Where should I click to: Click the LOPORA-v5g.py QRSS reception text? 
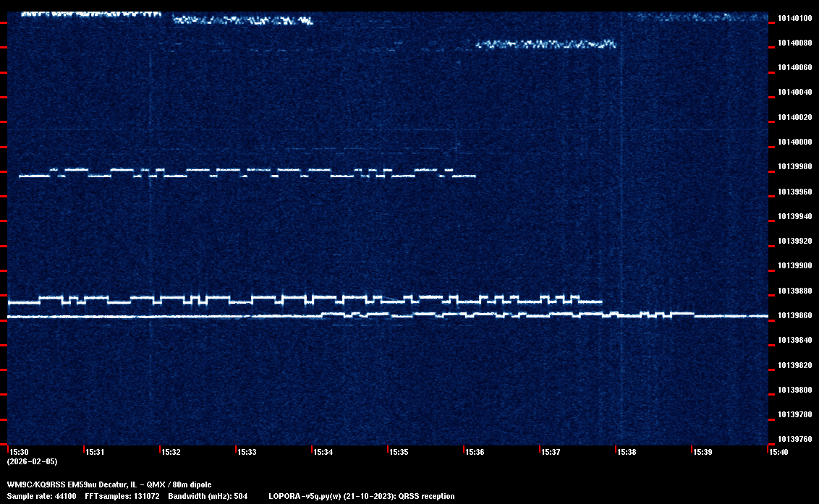point(361,496)
